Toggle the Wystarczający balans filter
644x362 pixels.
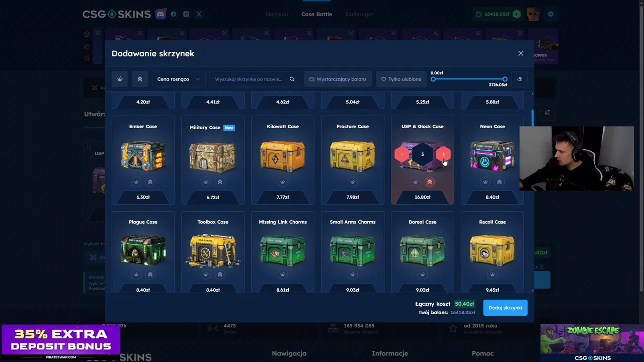coord(338,79)
